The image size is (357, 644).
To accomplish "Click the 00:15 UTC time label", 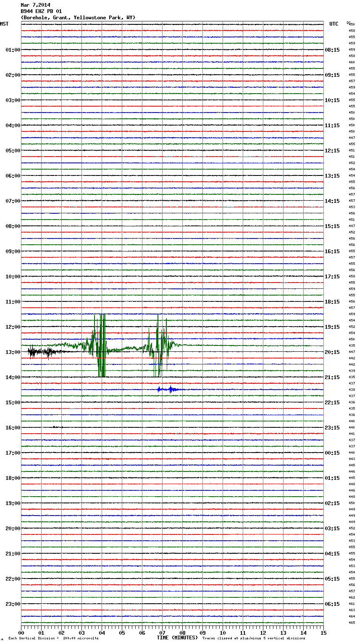I will [332, 453].
